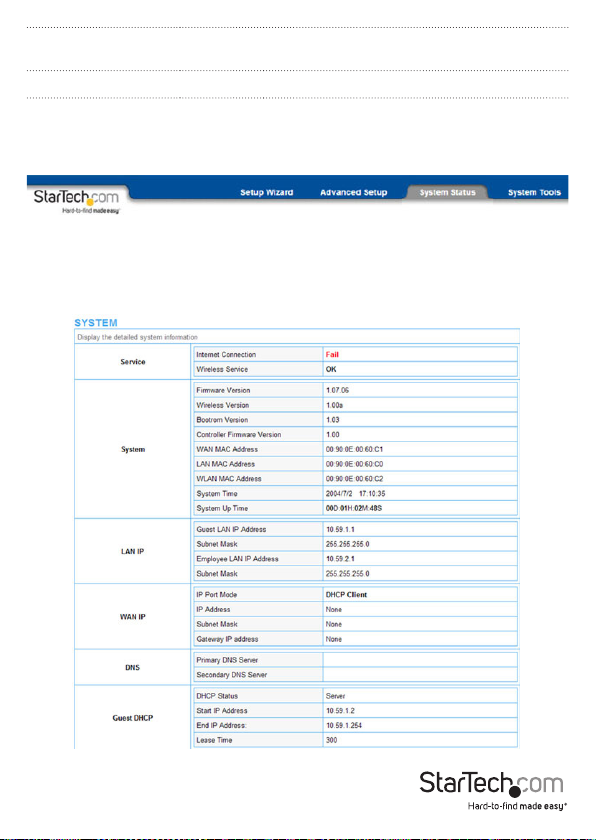Click the End IP Address label
596x840 pixels.
coord(222,725)
